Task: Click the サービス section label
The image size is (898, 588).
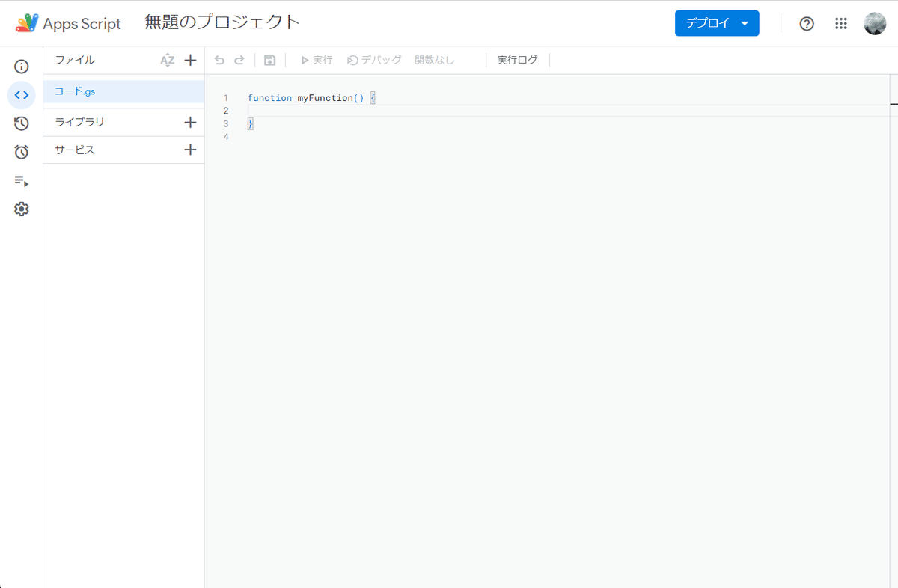Action: click(x=75, y=150)
